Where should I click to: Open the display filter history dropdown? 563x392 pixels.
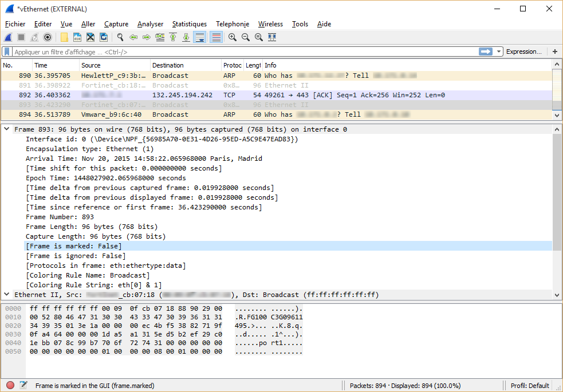point(498,52)
